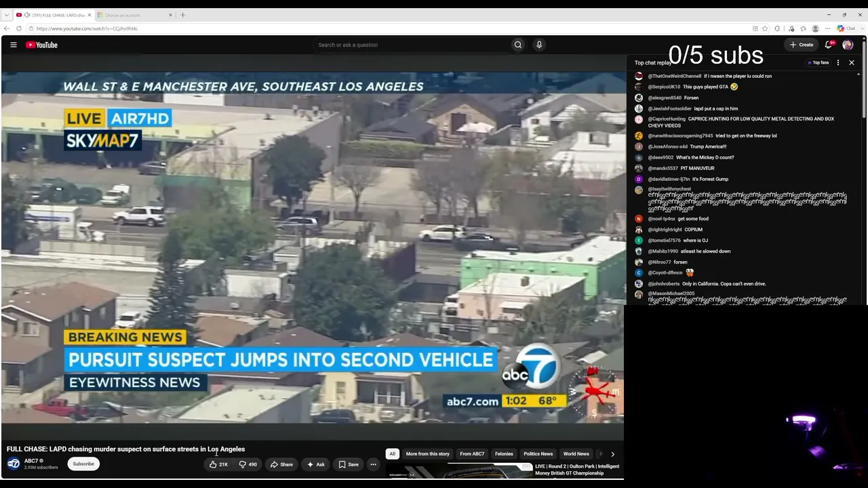Open the tab search dropdown
Screen dimensions: 868x488
(7, 15)
